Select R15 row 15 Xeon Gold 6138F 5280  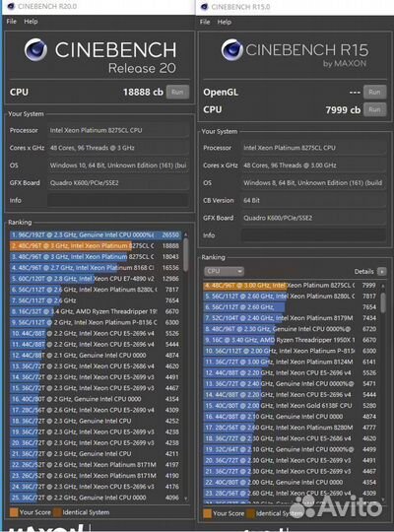point(292,406)
